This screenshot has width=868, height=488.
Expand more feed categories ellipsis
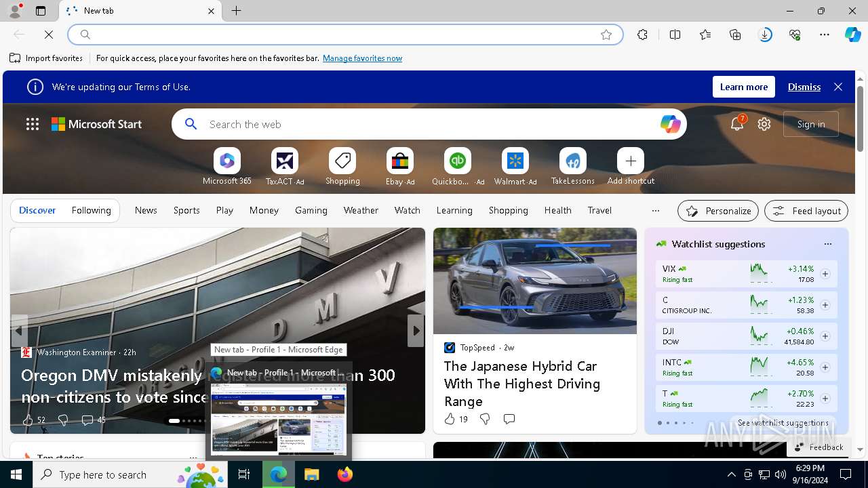pyautogui.click(x=655, y=211)
